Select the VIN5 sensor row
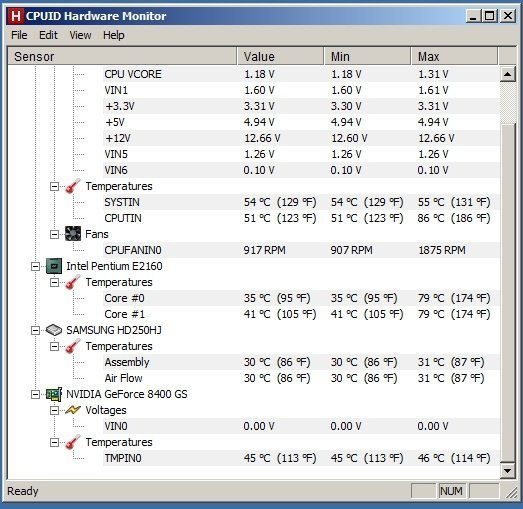This screenshot has height=509, width=523. coord(301,154)
